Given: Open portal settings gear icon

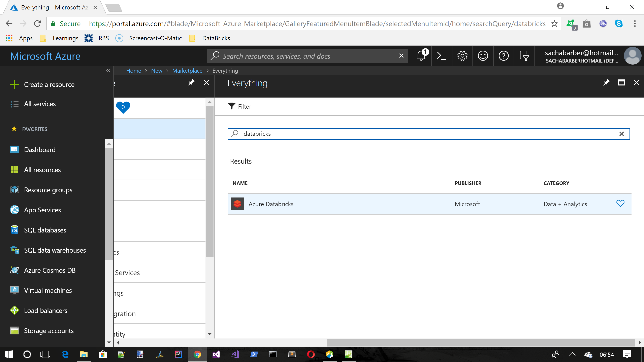Looking at the screenshot, I should pos(462,56).
